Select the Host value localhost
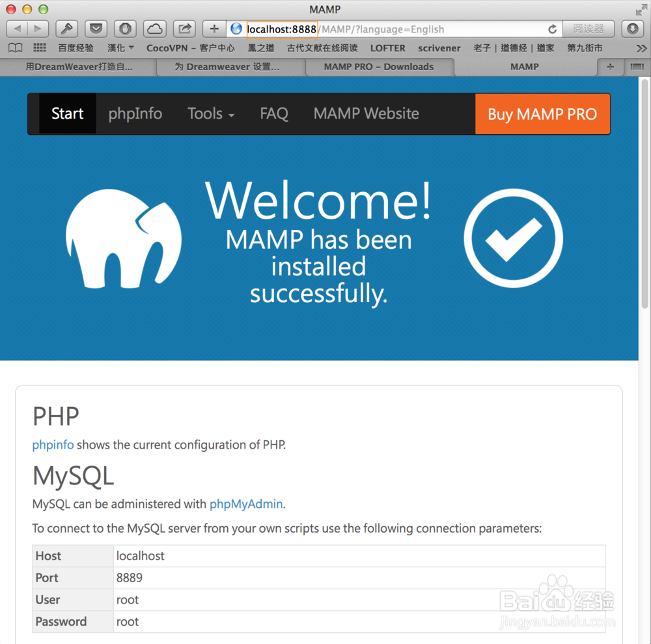This screenshot has width=651, height=644. pyautogui.click(x=141, y=556)
